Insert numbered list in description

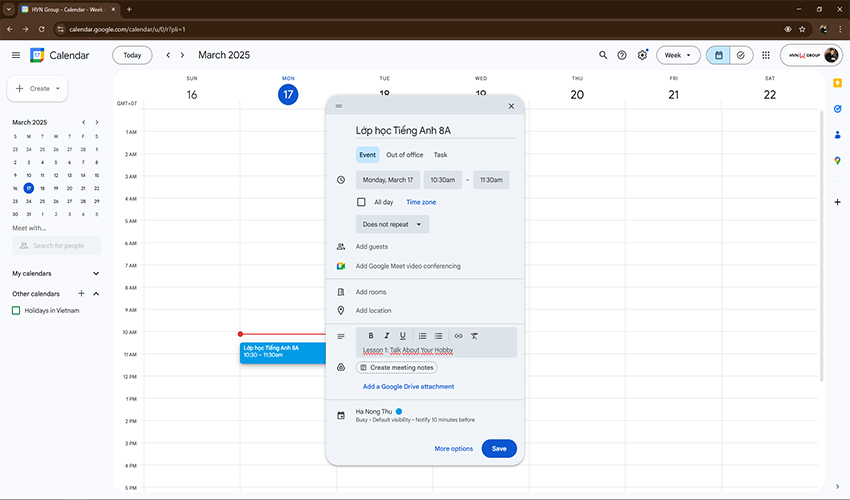point(422,336)
